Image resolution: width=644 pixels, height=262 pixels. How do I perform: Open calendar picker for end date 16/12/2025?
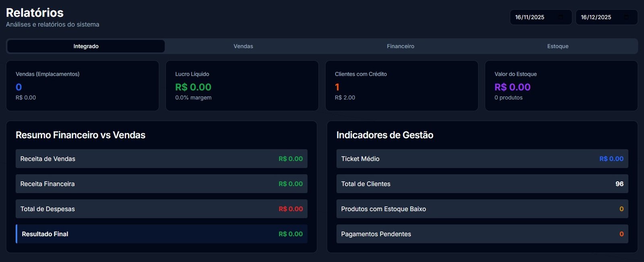(x=626, y=17)
